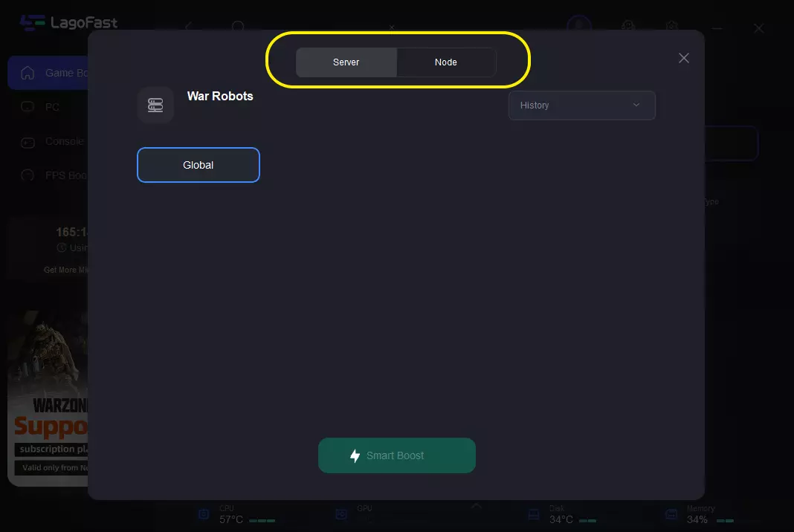The width and height of the screenshot is (794, 532).
Task: Click the clock icon under remaining time
Action: click(x=61, y=247)
